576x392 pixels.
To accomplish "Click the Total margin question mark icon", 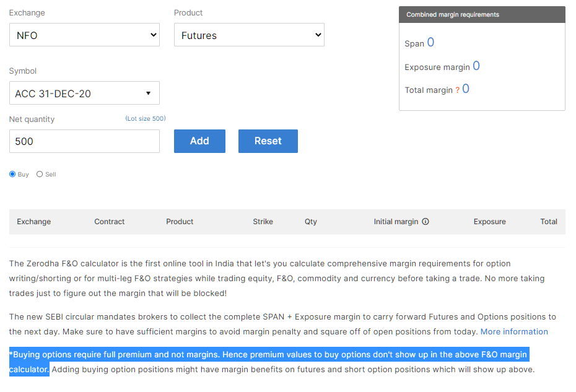I will point(457,90).
